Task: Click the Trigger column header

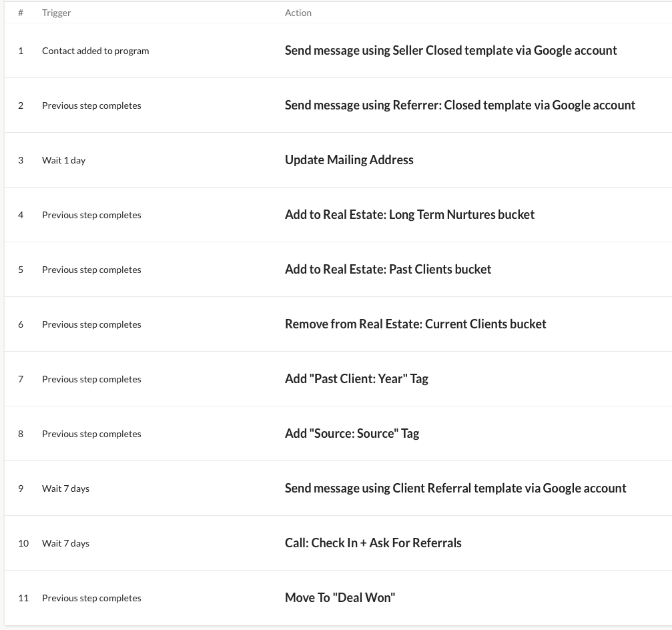Action: point(56,13)
